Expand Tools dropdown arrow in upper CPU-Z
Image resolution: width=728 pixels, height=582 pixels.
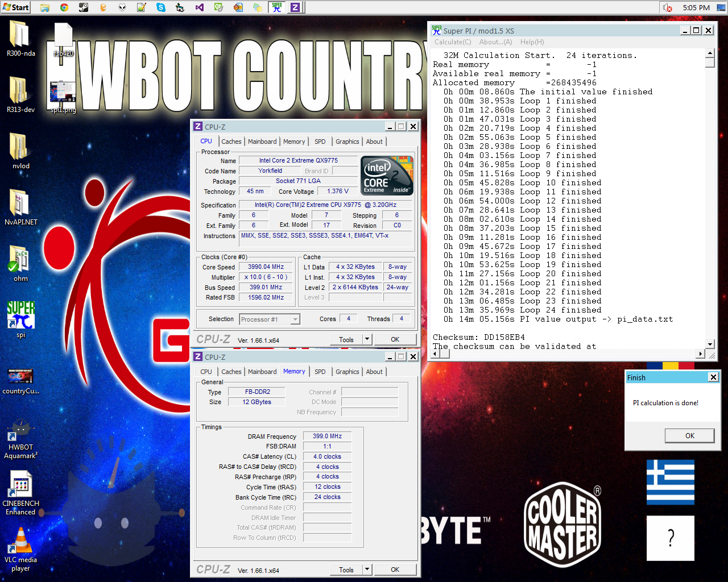point(367,339)
